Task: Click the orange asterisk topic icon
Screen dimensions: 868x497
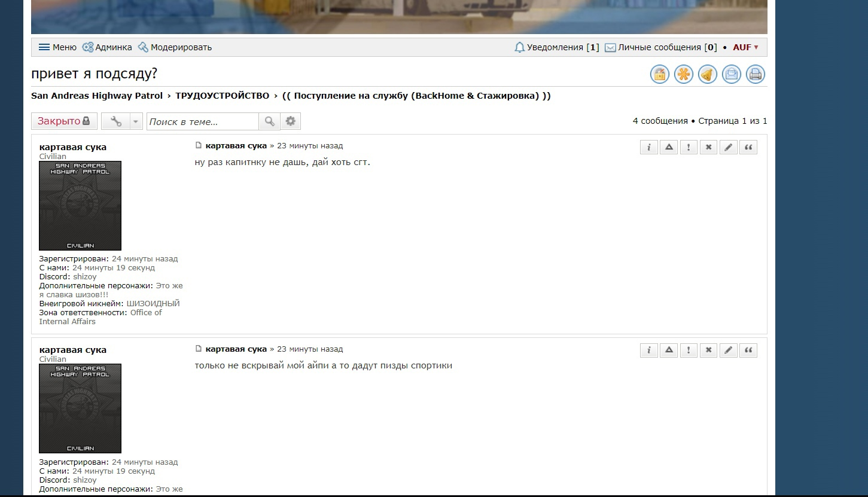Action: pos(683,74)
